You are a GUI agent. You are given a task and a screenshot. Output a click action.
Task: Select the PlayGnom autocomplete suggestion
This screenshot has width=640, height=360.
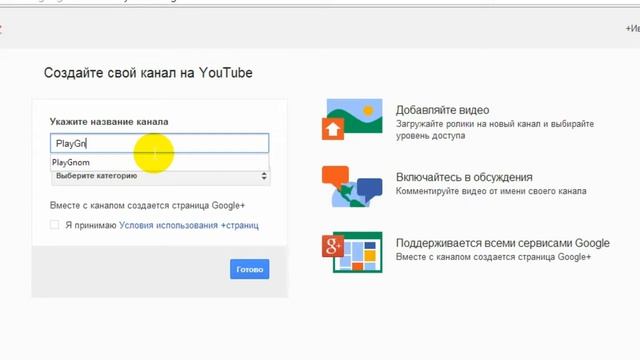(159, 162)
